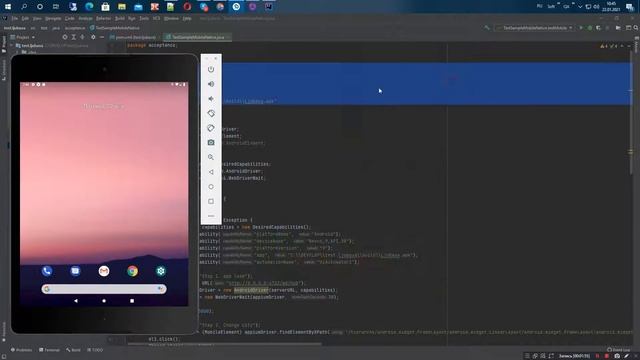
Task: Open the View menu
Action: tap(37, 18)
